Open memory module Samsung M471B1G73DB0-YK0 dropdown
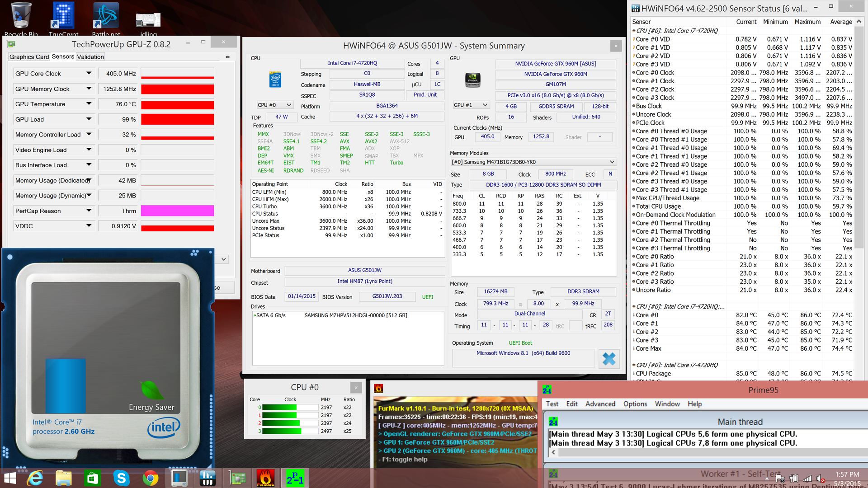Viewport: 868px width, 488px height. click(x=533, y=162)
